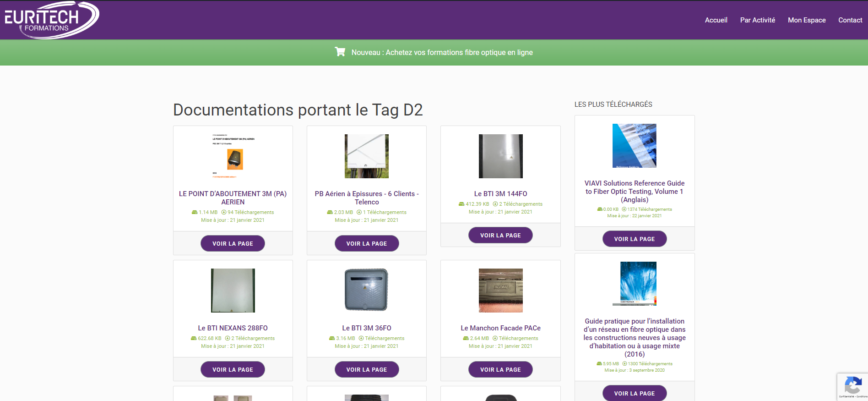Open the 'LE POINT D'ABOUTEMENT 3M (PA) AERIEN' title
This screenshot has width=868, height=401.
233,198
